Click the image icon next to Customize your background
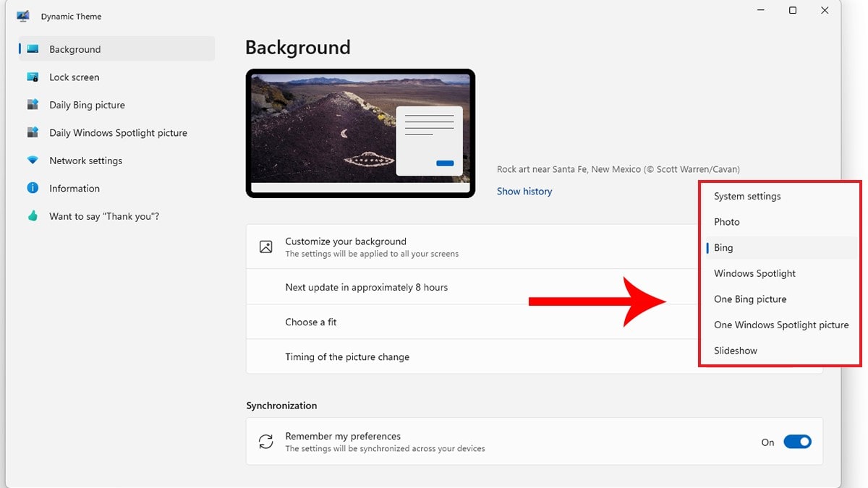The height and width of the screenshot is (488, 868). 267,247
